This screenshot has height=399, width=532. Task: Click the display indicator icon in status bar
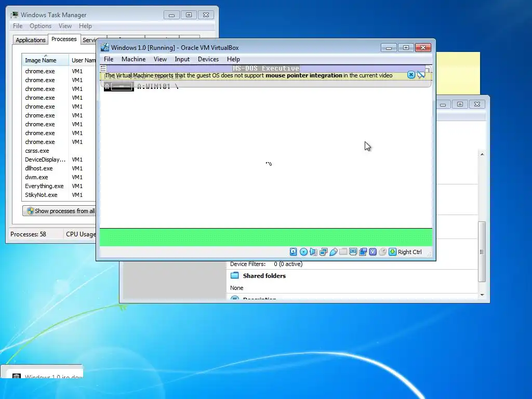(x=353, y=252)
